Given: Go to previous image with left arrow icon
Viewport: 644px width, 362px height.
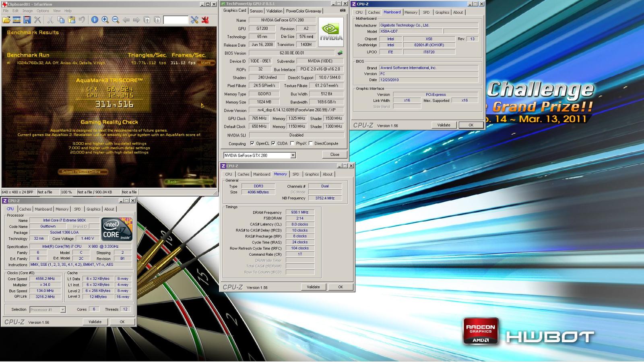Looking at the screenshot, I should 126,20.
